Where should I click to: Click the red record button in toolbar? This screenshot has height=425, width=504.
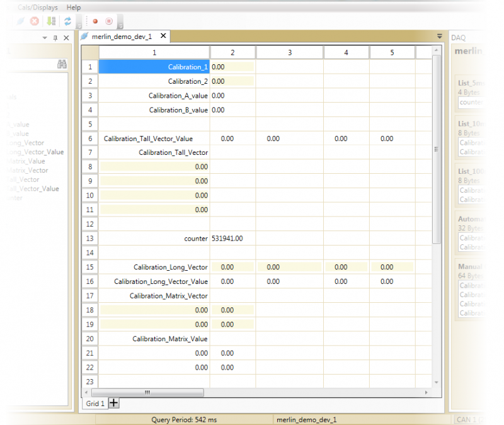click(95, 21)
